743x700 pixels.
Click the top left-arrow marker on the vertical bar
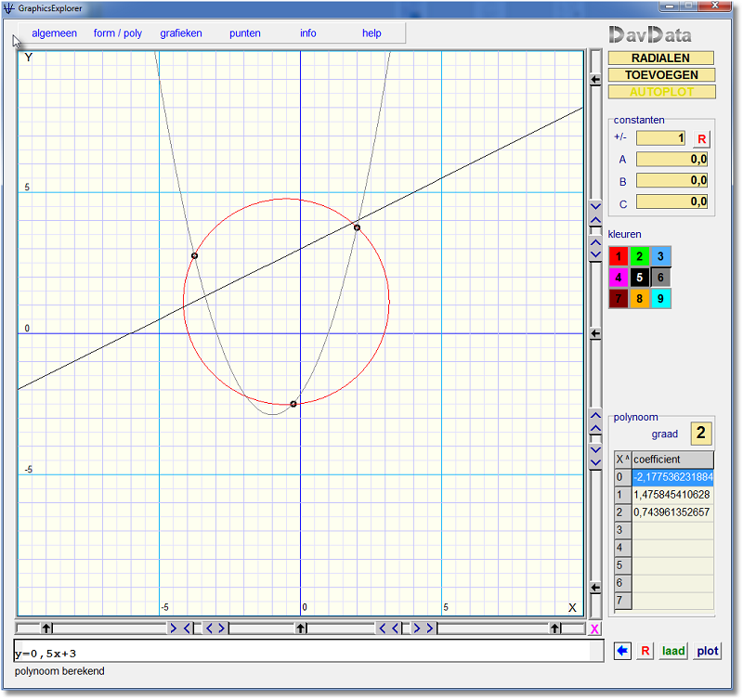[595, 80]
